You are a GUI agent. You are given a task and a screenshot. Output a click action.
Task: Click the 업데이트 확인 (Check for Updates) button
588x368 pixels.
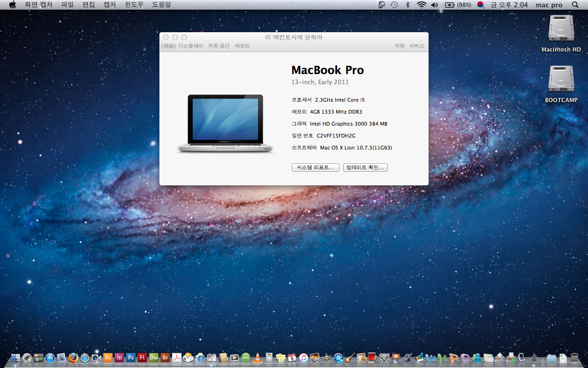pos(365,167)
